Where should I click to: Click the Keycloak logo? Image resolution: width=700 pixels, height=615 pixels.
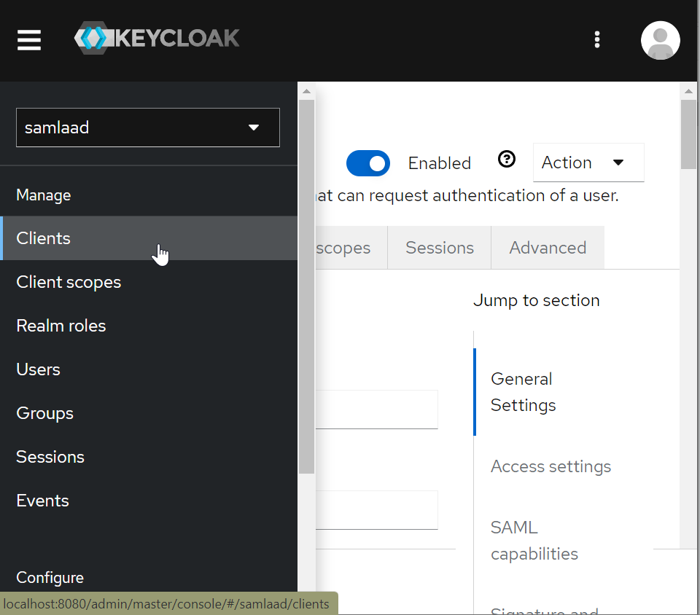[157, 39]
